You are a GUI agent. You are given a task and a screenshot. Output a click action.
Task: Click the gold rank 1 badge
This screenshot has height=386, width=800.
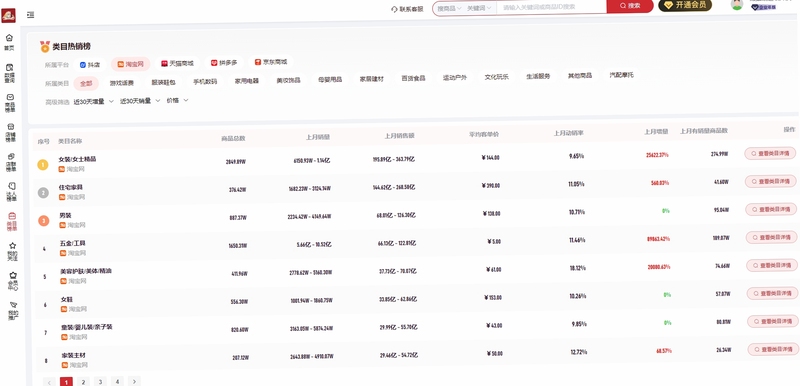pyautogui.click(x=43, y=164)
